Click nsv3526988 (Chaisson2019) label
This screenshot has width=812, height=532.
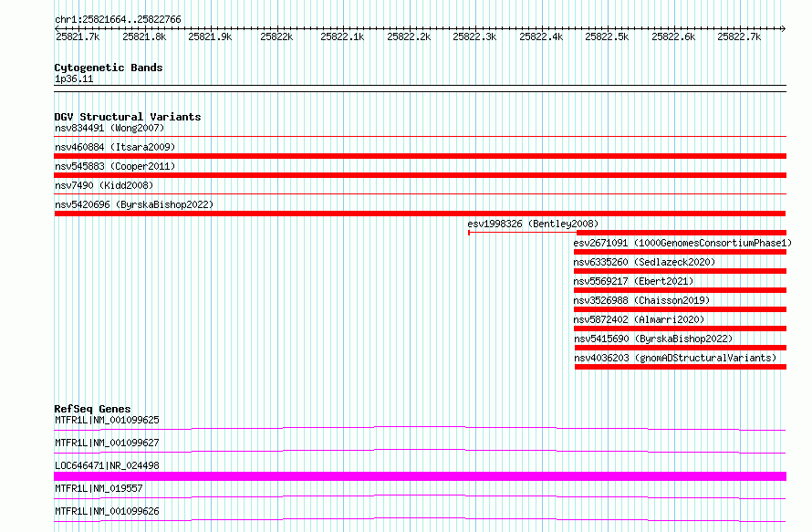[641, 300]
